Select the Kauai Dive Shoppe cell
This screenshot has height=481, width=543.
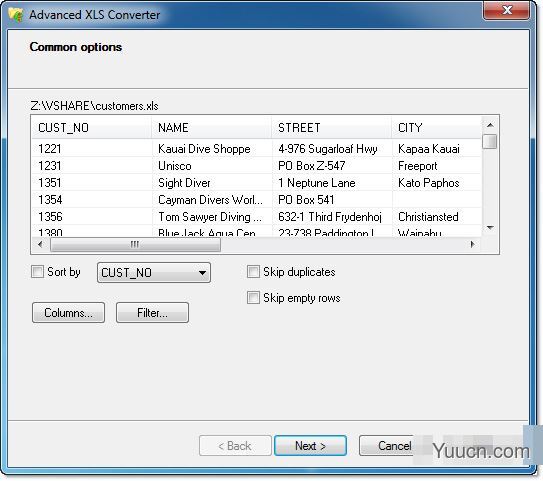(x=212, y=149)
